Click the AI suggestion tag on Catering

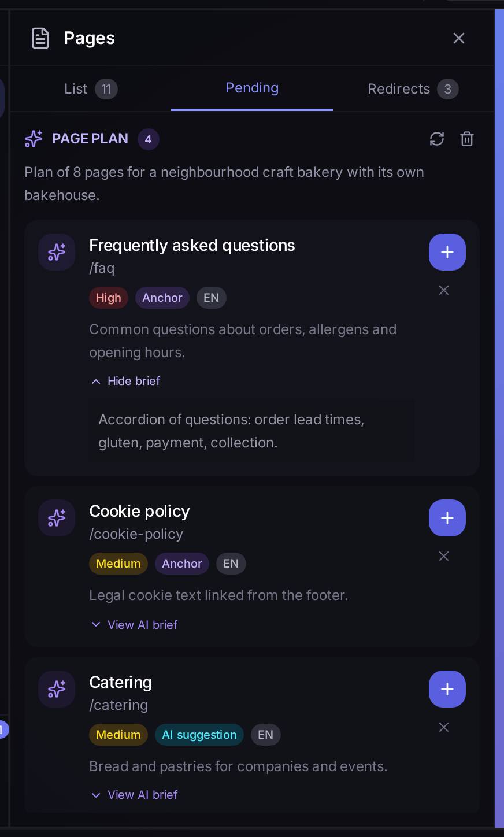(x=199, y=735)
